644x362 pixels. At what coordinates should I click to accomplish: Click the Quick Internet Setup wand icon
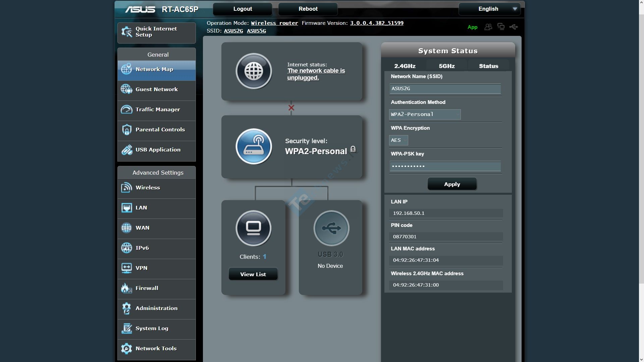tap(127, 32)
